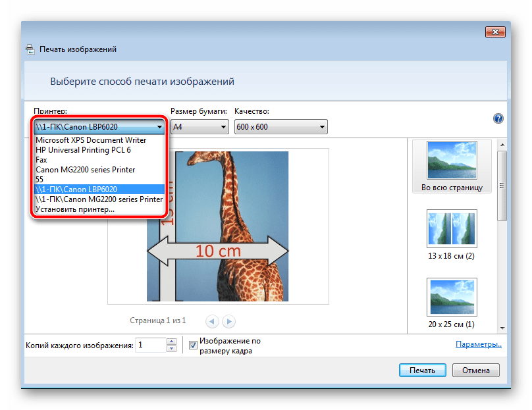Choose the 13 x 18 cm layout
Viewport: 532px width, 410px height.
[x=451, y=234]
